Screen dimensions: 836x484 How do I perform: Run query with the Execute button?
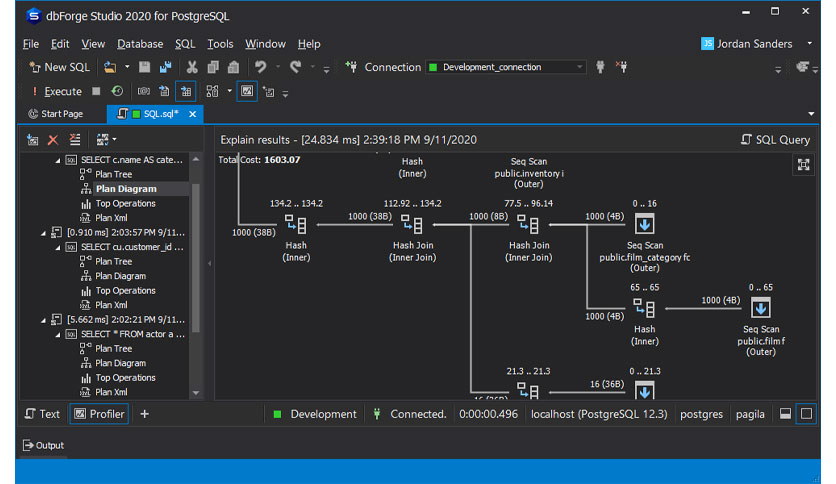(57, 92)
